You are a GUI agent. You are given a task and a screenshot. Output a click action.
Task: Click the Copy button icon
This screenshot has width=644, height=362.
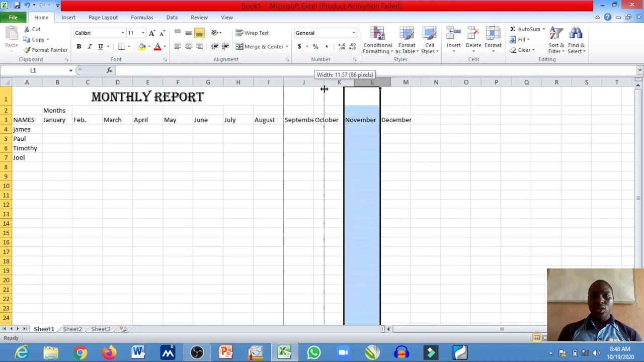click(27, 40)
